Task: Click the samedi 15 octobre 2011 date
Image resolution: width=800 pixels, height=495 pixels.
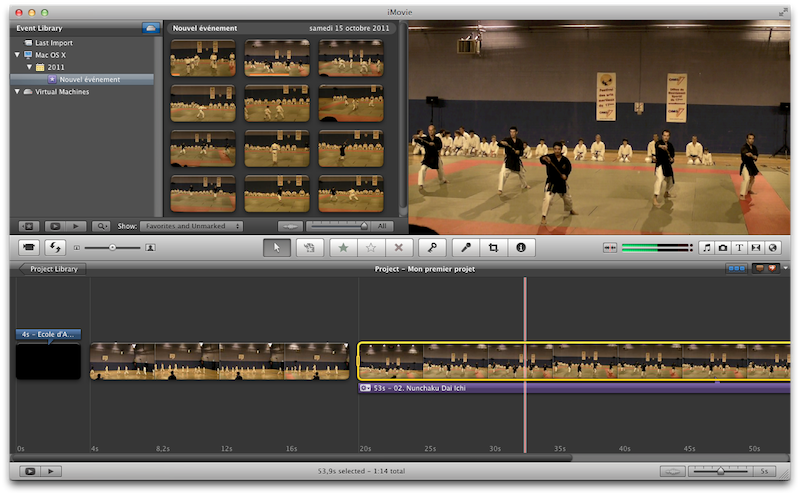Action: coord(349,28)
